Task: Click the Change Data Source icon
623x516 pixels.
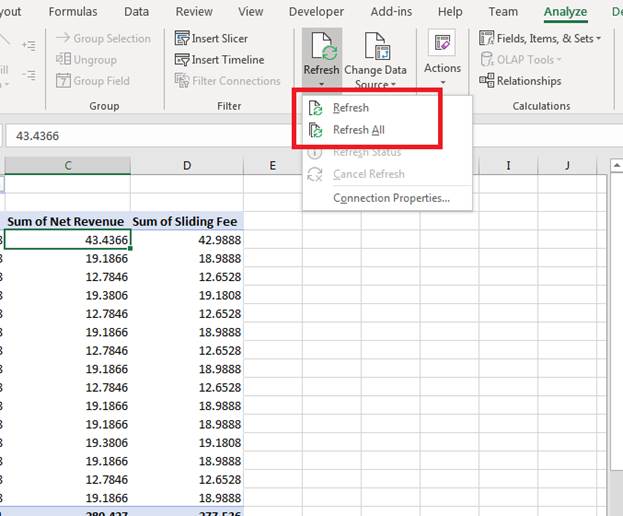Action: point(377,46)
